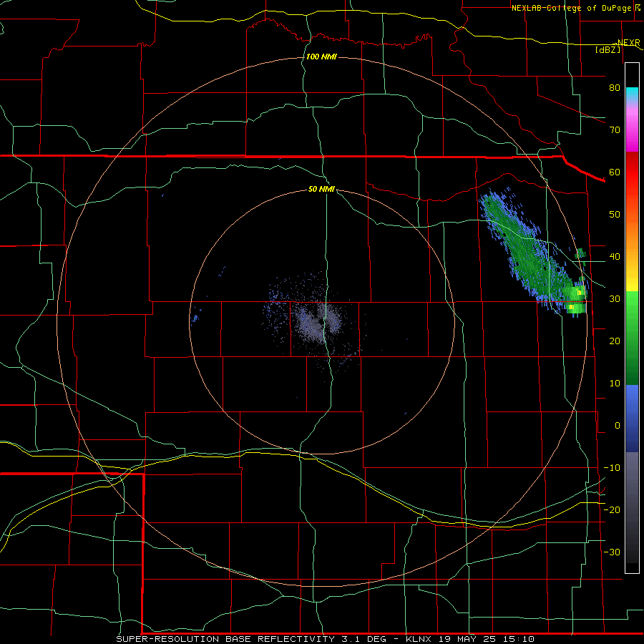Click the 30 value on dBZ scale
The width and height of the screenshot is (644, 644).
pyautogui.click(x=615, y=298)
